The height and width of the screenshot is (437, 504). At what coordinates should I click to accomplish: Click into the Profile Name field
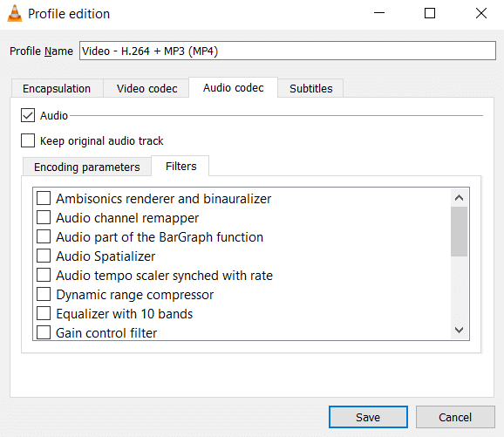click(288, 51)
